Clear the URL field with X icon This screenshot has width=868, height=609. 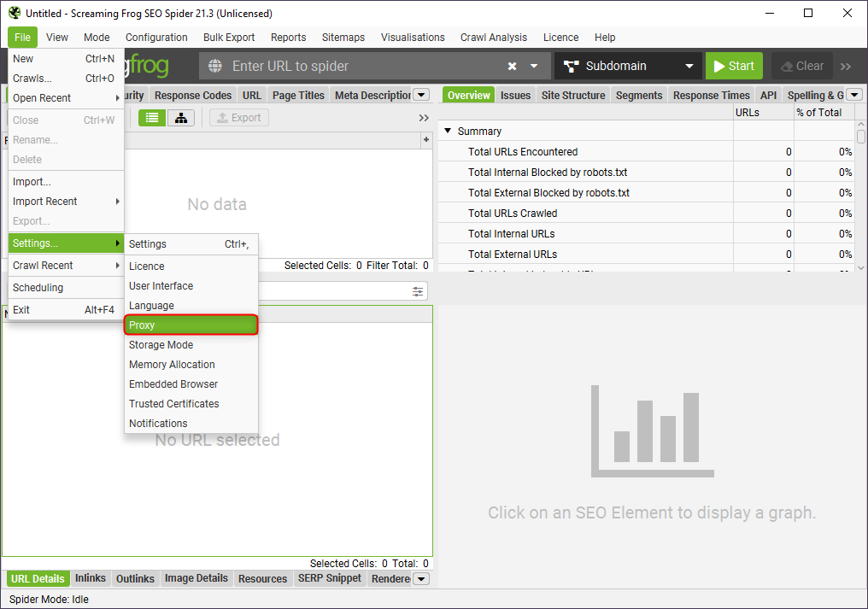[512, 67]
